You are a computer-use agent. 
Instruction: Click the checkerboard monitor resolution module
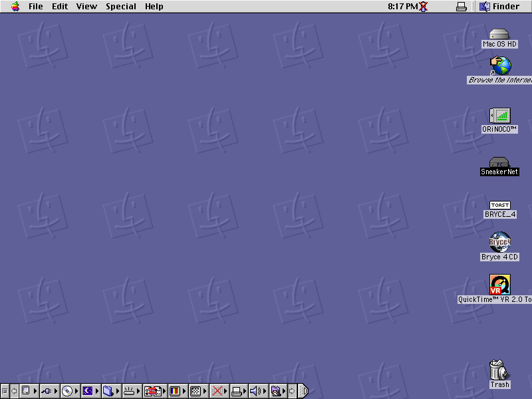(x=196, y=391)
